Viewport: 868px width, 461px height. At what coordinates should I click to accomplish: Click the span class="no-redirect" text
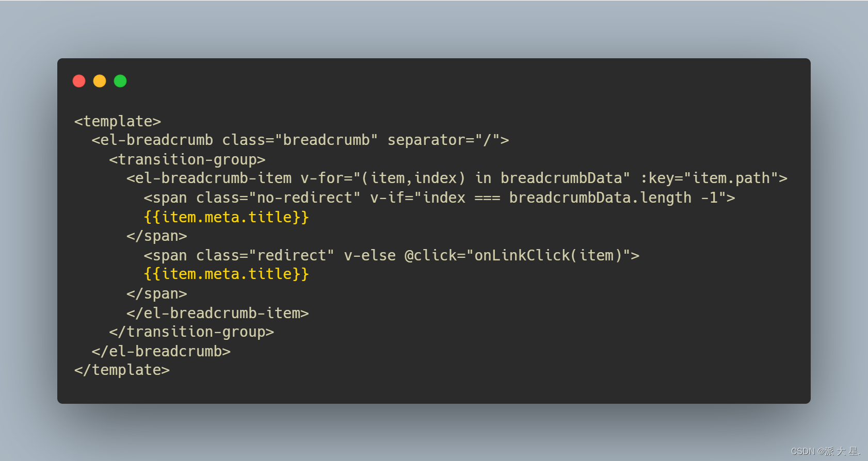coord(252,197)
